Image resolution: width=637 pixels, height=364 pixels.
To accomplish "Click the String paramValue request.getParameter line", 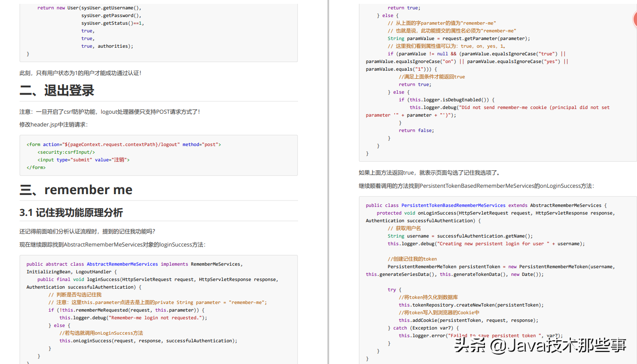I will [x=459, y=38].
